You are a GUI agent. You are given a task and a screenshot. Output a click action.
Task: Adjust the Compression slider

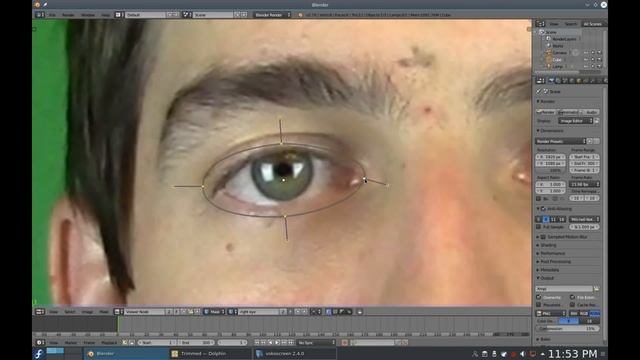567,329
